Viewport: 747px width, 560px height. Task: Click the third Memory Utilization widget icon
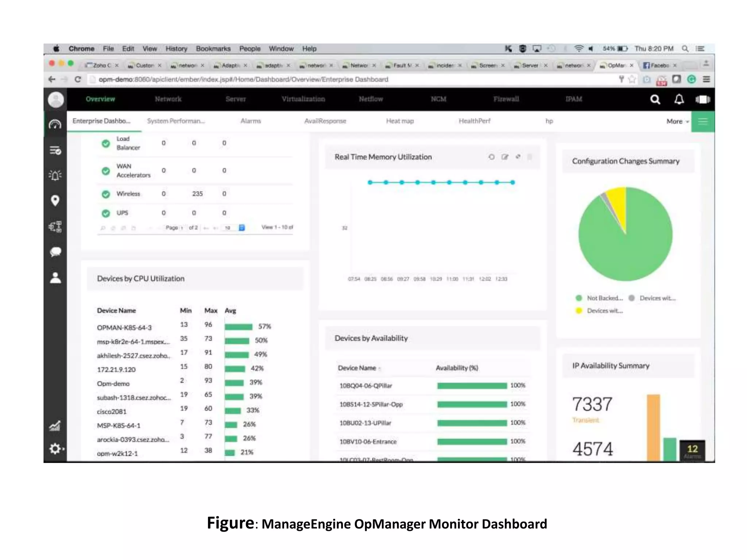click(518, 157)
